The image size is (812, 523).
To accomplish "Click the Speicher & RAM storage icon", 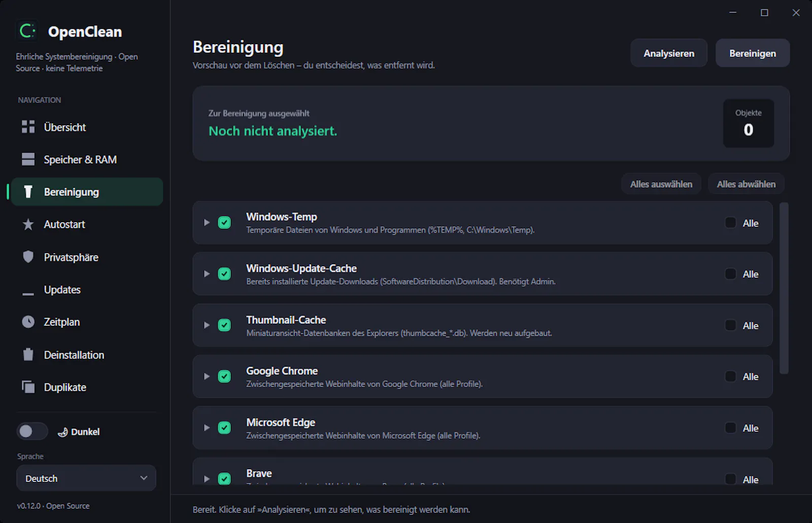I will (x=28, y=159).
